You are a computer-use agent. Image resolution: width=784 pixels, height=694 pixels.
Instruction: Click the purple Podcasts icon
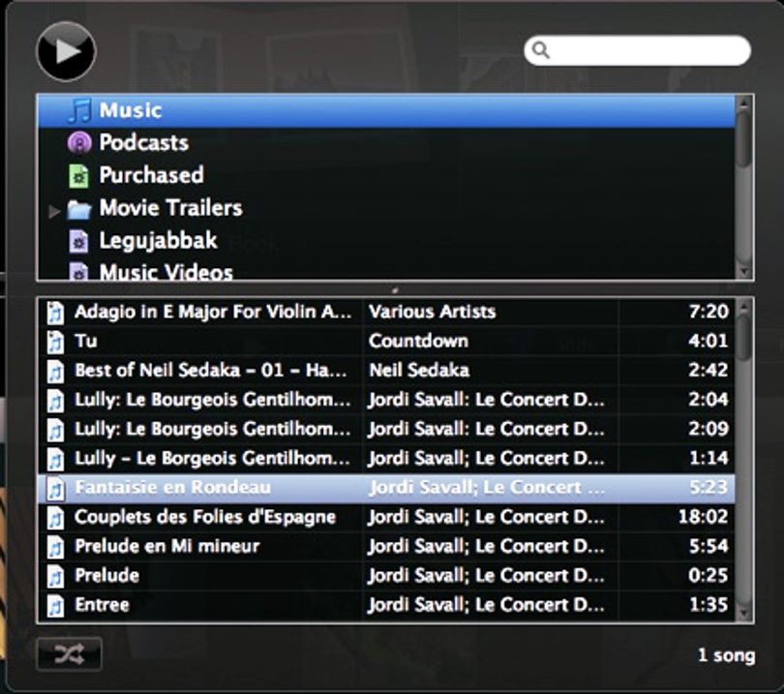(x=79, y=143)
